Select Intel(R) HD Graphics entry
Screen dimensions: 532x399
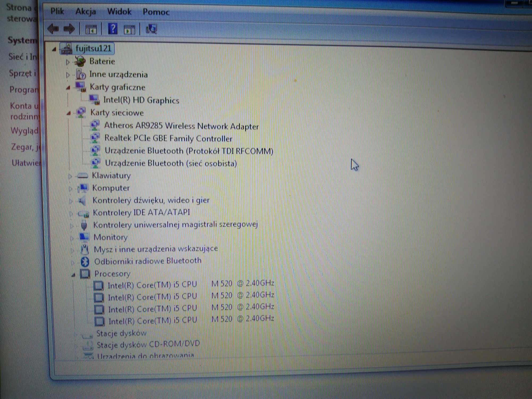pos(141,100)
